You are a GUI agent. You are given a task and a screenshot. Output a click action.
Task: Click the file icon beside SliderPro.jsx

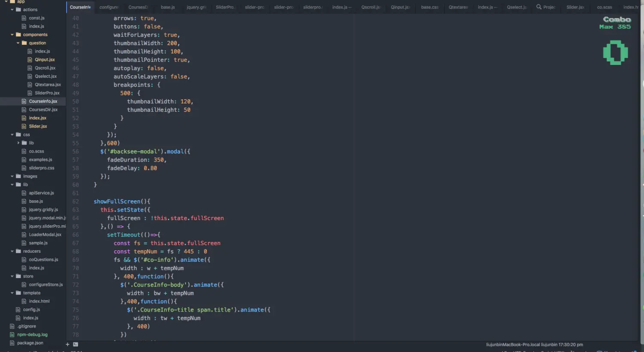(30, 93)
